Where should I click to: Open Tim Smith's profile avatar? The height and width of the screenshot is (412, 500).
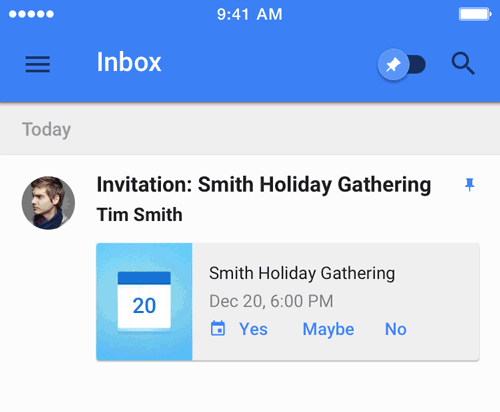(48, 203)
